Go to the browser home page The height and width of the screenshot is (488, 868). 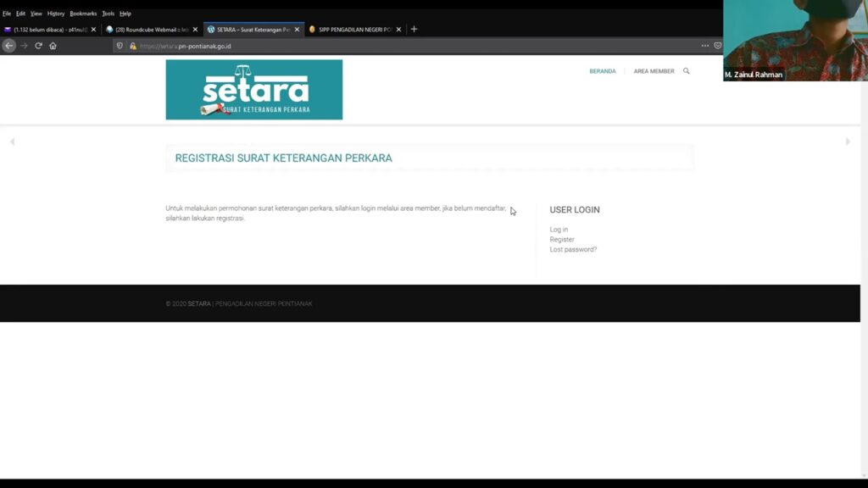[53, 46]
